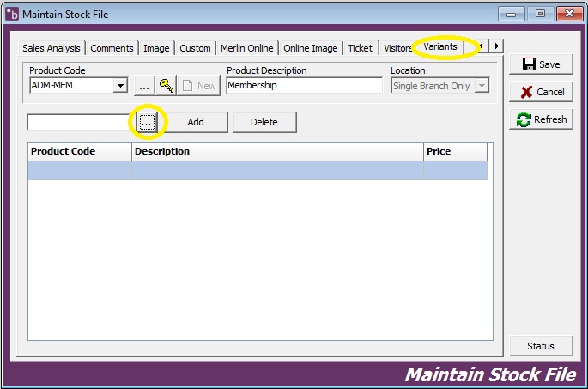Click the New document button
The height and width of the screenshot is (389, 588).
[198, 86]
